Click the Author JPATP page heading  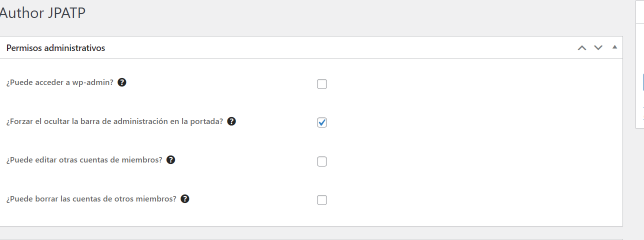pyautogui.click(x=42, y=13)
